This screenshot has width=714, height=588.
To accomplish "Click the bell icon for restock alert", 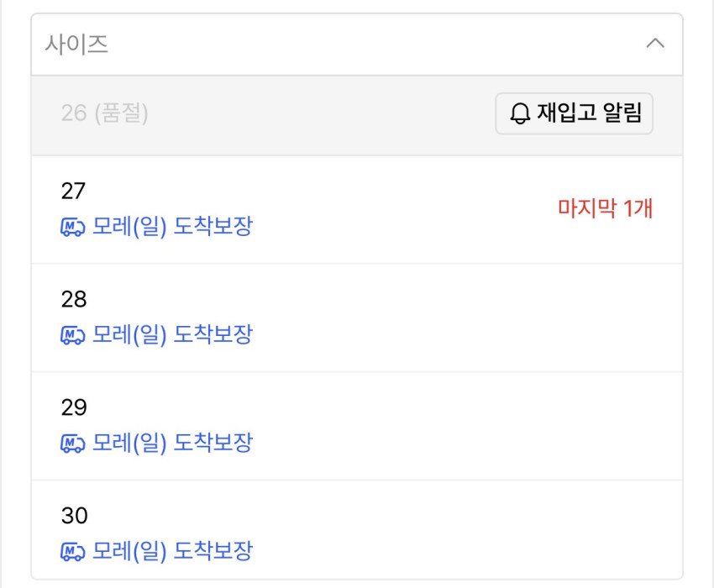I will click(521, 113).
